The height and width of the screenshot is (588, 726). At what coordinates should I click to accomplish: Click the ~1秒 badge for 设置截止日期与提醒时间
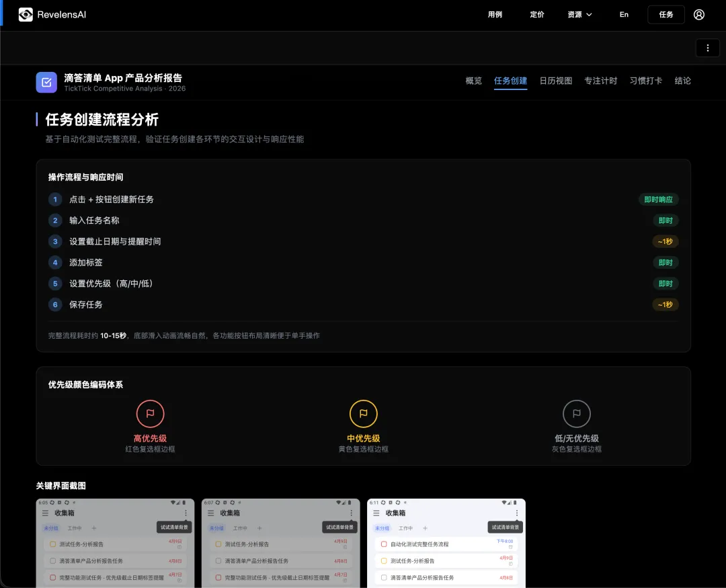point(665,242)
